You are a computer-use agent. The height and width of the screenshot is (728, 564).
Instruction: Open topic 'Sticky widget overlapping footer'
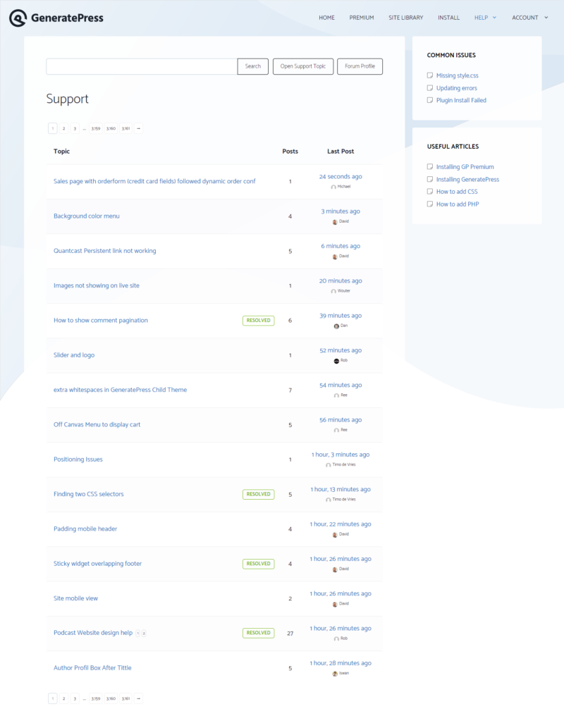coord(97,564)
